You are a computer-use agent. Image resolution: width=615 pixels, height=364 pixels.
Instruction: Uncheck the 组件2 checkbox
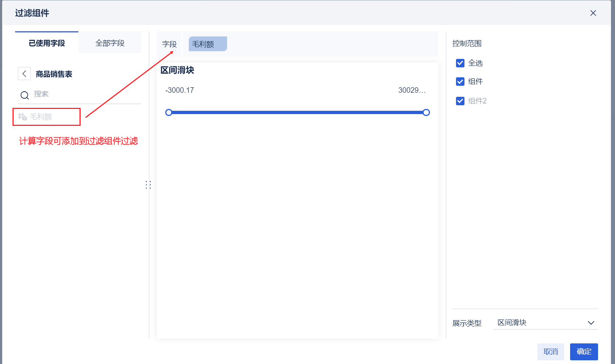(460, 101)
